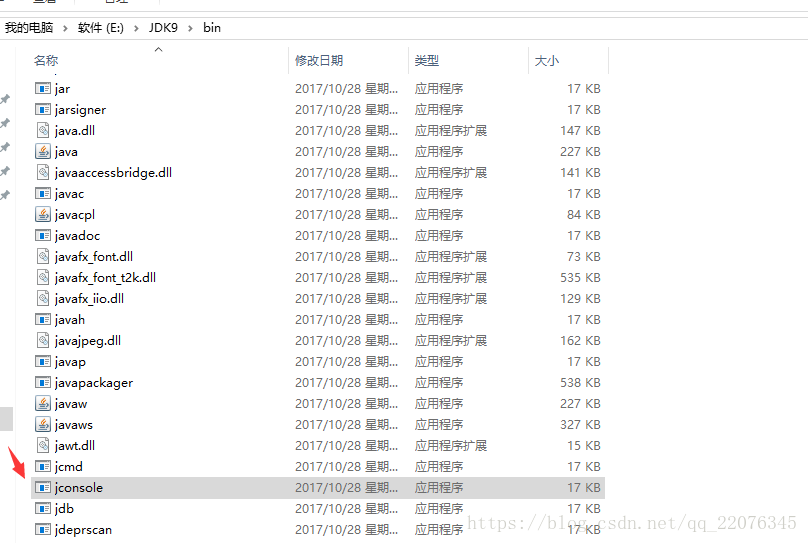
Task: Expand the chevron after JDK9
Action: [x=190, y=28]
